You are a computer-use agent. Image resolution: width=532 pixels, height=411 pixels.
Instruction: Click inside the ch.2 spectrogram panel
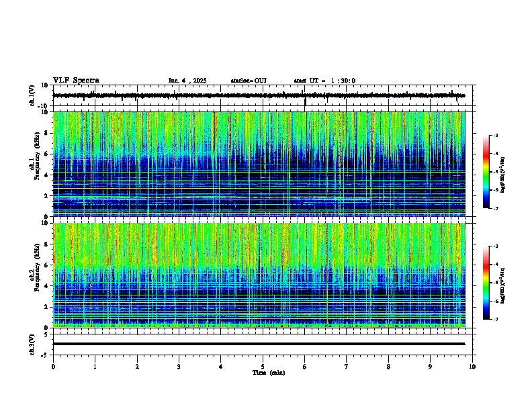(259, 275)
